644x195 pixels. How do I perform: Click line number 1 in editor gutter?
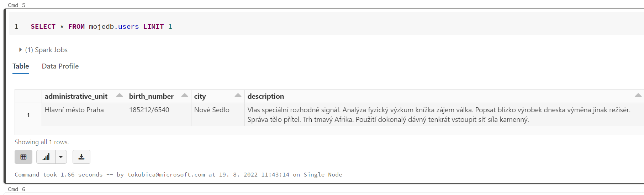pos(16,27)
